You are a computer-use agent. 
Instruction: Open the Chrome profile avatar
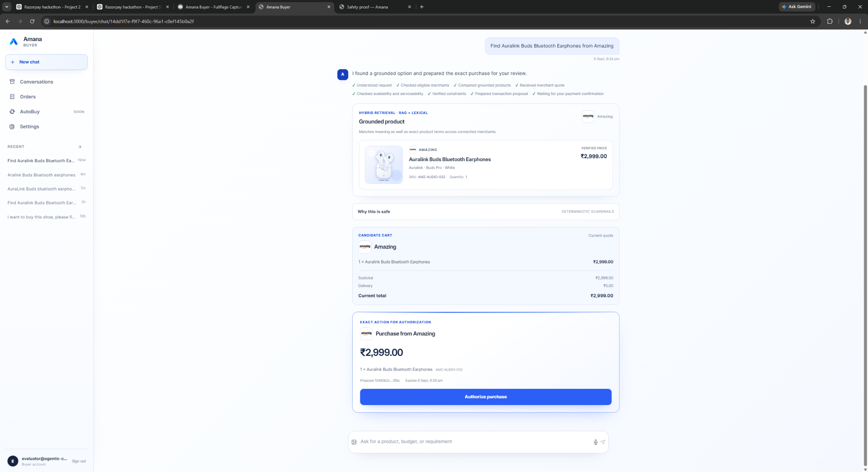pos(848,21)
